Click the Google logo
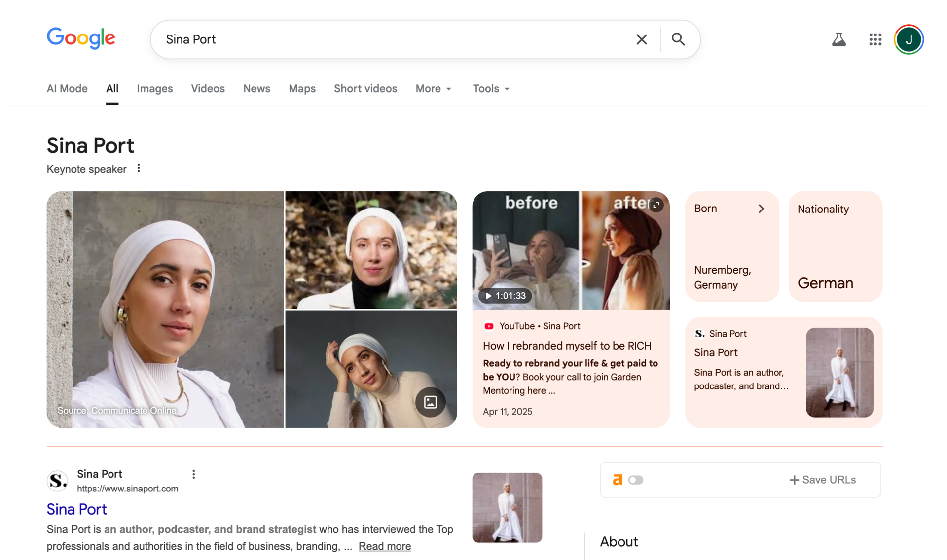The width and height of the screenshot is (947, 560). click(x=81, y=38)
